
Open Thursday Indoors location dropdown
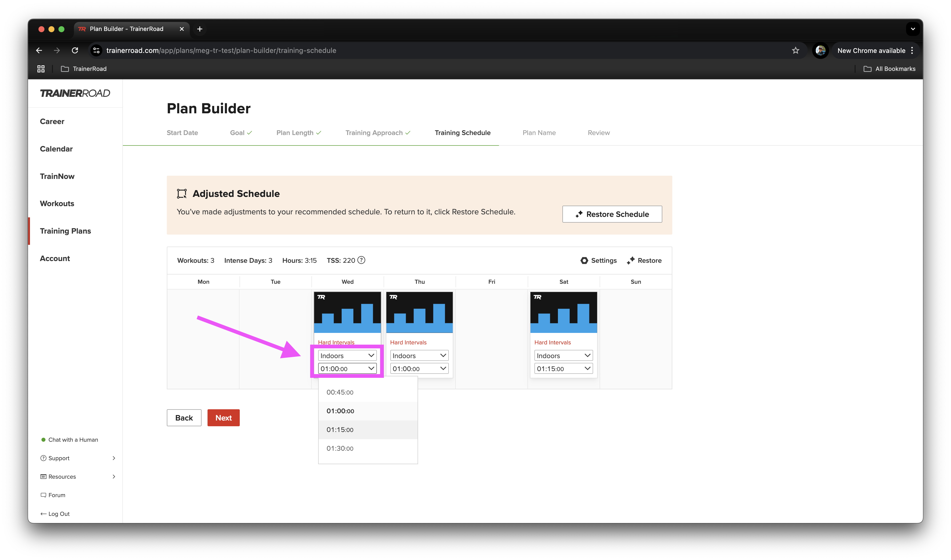tap(419, 356)
